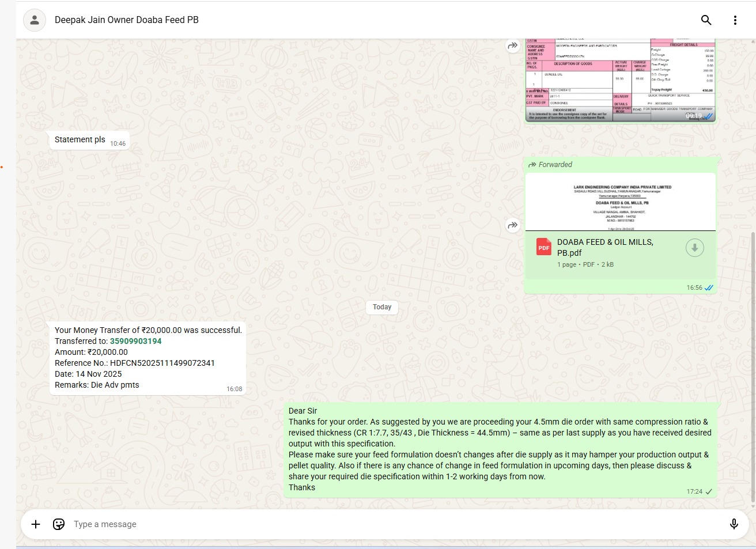
Task: Download the DOABA FEED & OIL MILLS PDF
Action: [694, 248]
